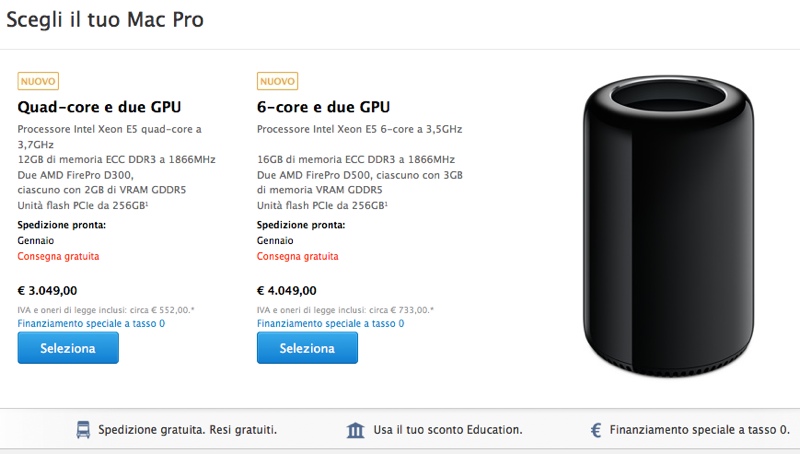This screenshot has height=454, width=800.
Task: Click the Education building icon
Action: [x=355, y=430]
